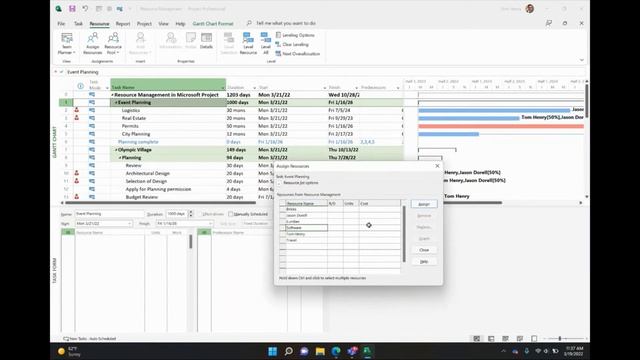Open Help in the Assign Resources dialog

click(x=424, y=261)
